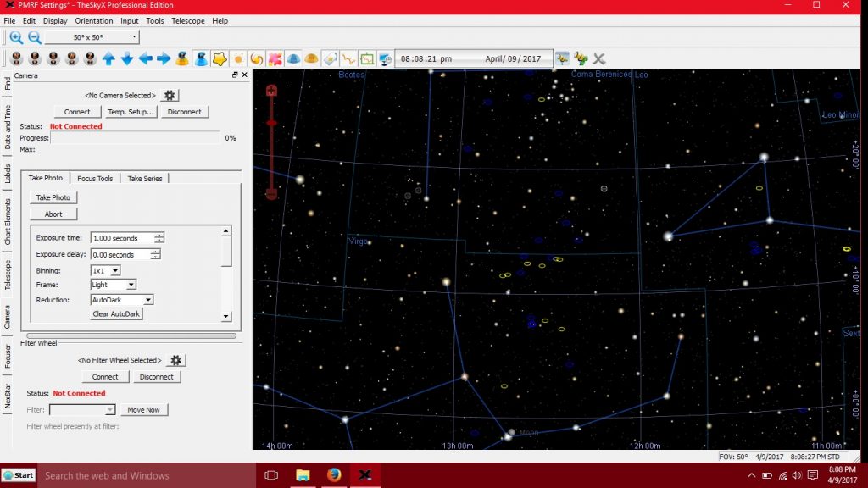Pan the sky chart using the blue up arrow
The width and height of the screenshot is (868, 488).
coord(108,58)
